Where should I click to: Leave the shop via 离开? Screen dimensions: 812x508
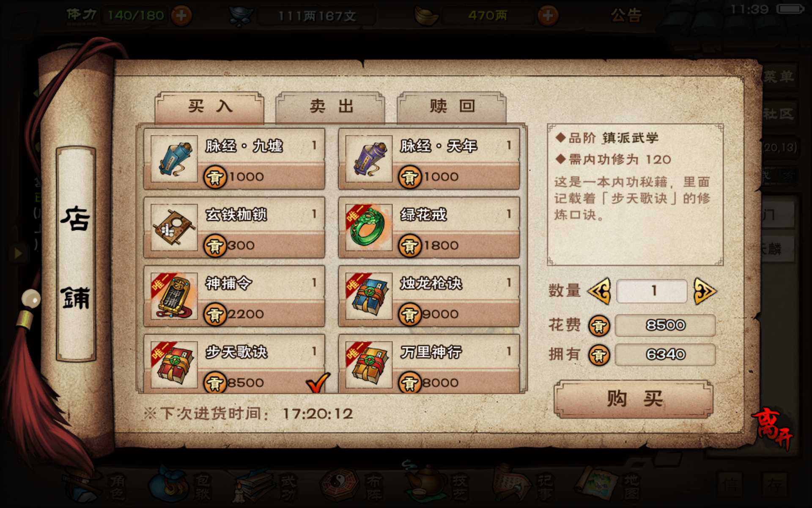tap(772, 428)
